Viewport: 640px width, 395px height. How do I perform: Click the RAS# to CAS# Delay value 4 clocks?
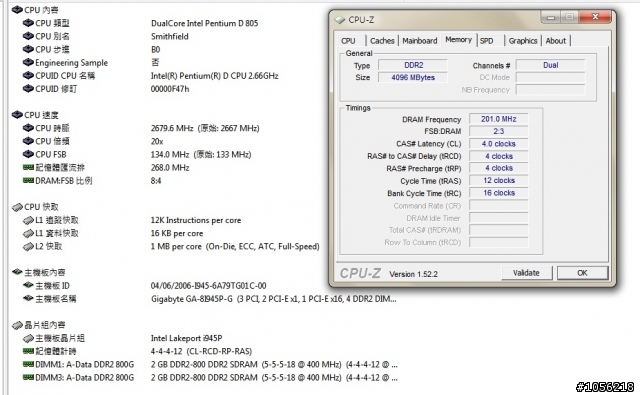point(498,156)
